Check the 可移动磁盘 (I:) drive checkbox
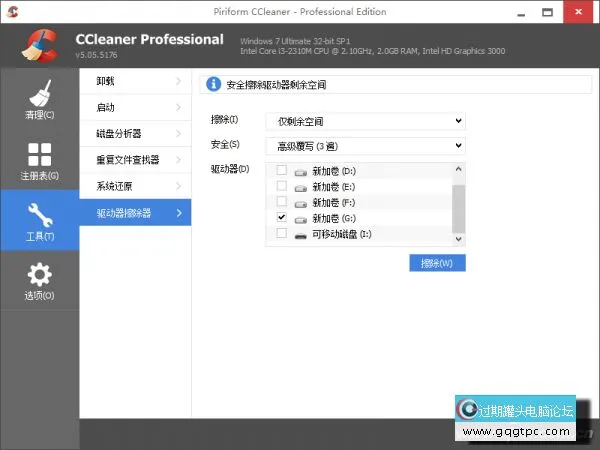Viewport: 600px width, 450px height. 282,233
